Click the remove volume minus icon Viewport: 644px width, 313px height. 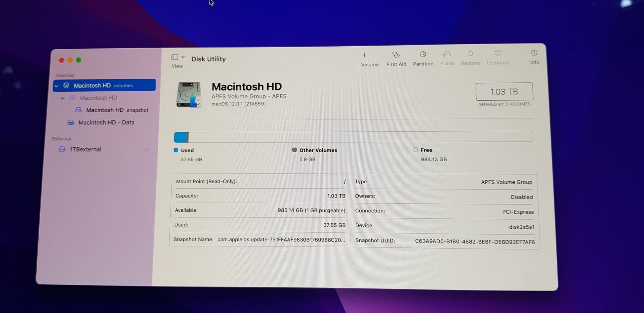pyautogui.click(x=375, y=55)
